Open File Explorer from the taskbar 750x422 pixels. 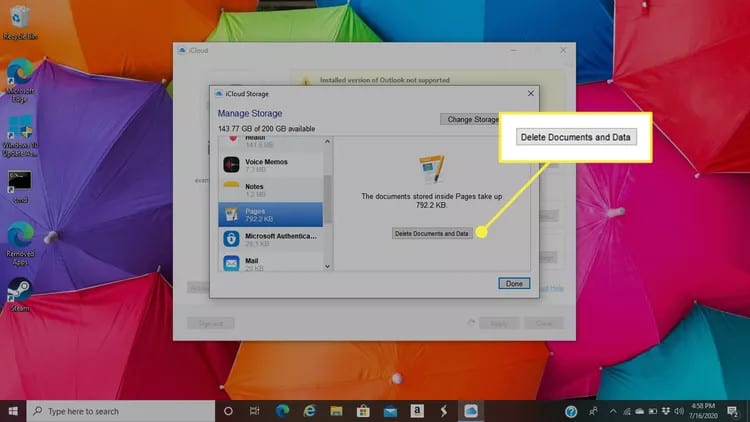tap(336, 411)
